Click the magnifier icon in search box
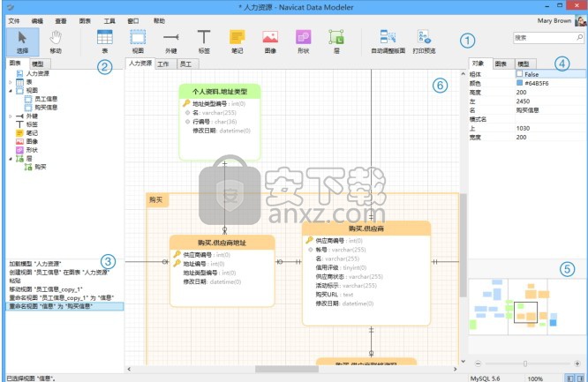Screen dimensions: 588x382 click(x=579, y=37)
